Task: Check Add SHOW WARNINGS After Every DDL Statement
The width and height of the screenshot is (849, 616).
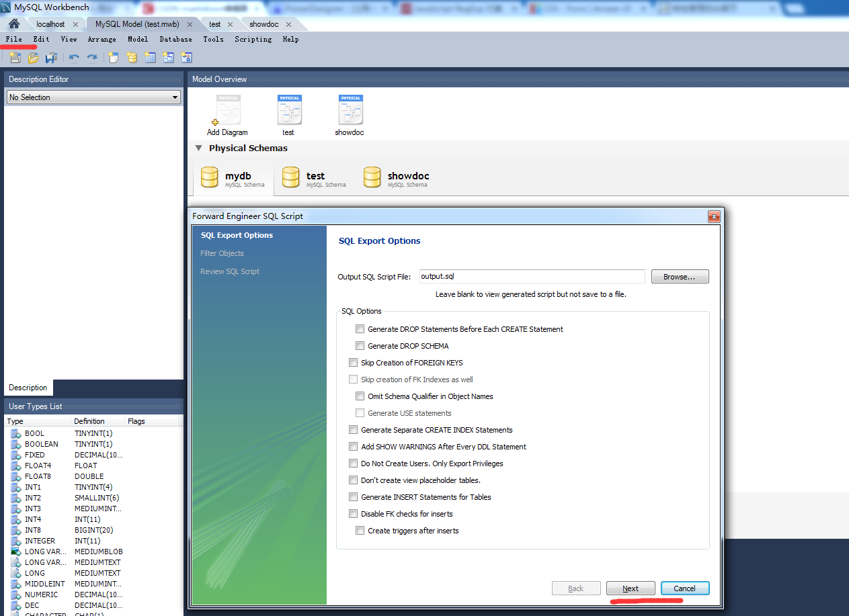Action: (354, 447)
